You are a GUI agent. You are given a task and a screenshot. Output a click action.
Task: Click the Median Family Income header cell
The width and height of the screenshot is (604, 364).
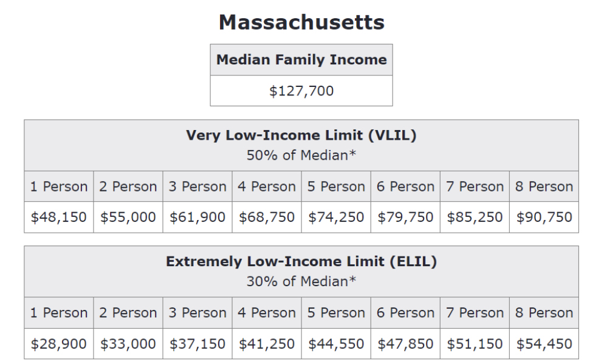301,60
